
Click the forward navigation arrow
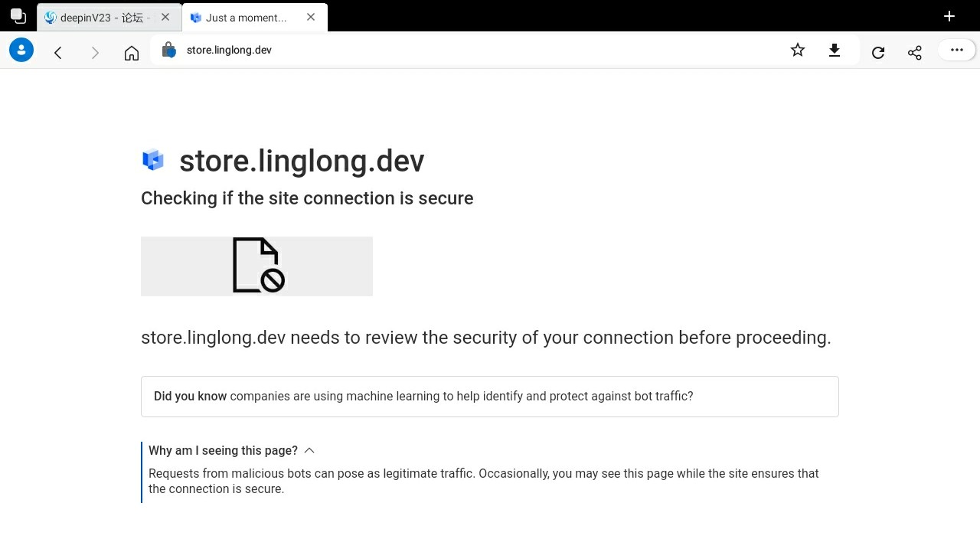coord(95,52)
